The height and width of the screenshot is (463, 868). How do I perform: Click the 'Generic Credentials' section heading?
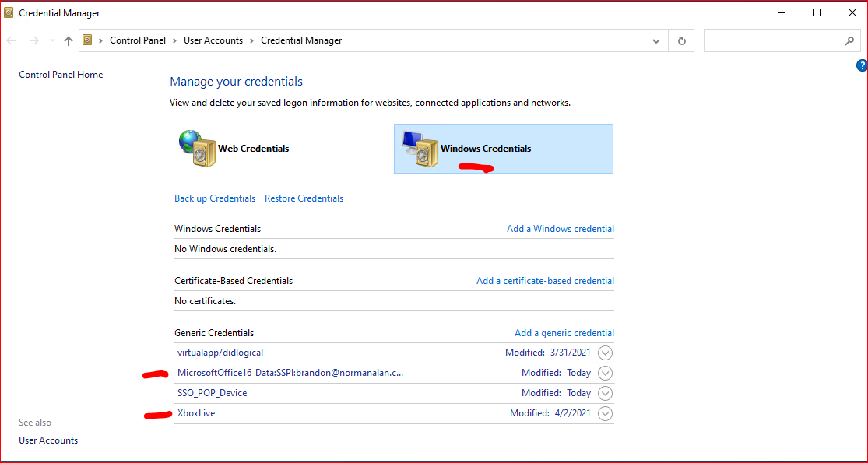(214, 333)
